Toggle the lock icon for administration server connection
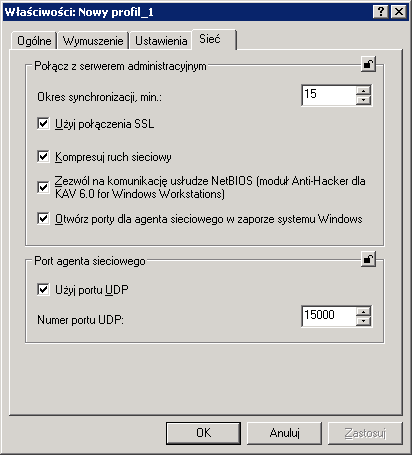 tap(368, 64)
